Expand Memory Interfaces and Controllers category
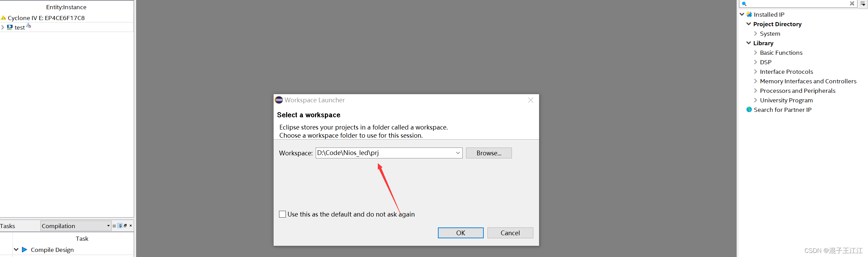 [x=755, y=81]
